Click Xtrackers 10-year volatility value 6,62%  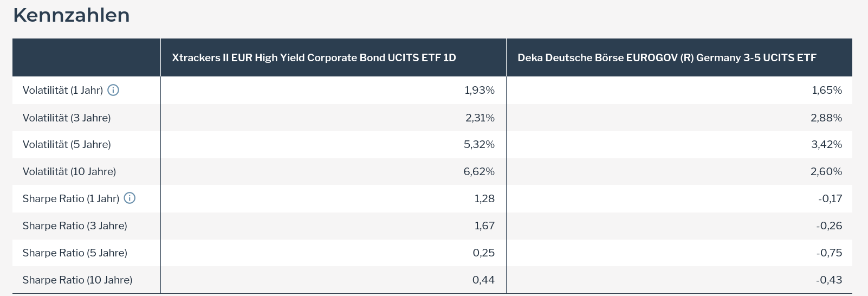(x=479, y=172)
